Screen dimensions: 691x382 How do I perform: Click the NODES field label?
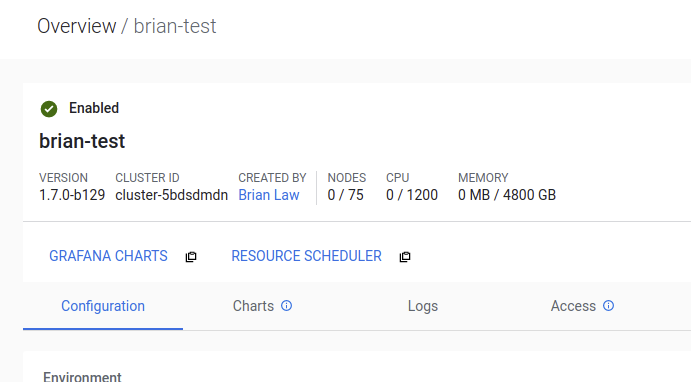point(347,178)
